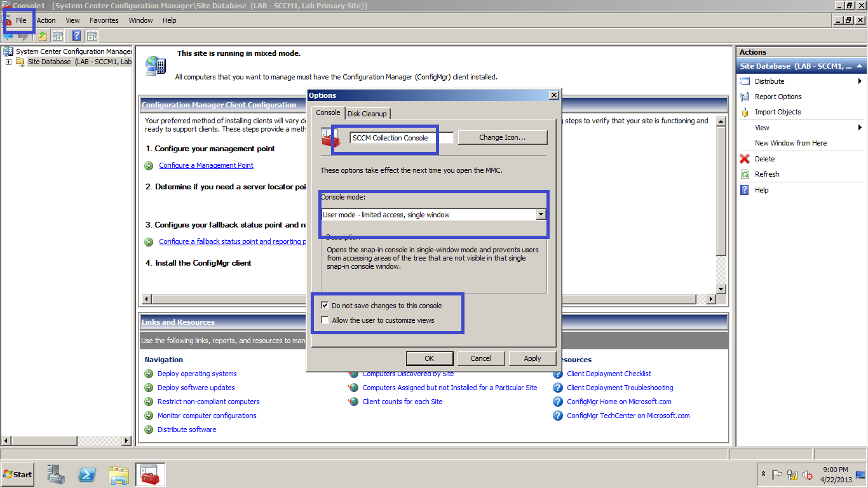
Task: Click the Change Icon... button
Action: point(502,137)
